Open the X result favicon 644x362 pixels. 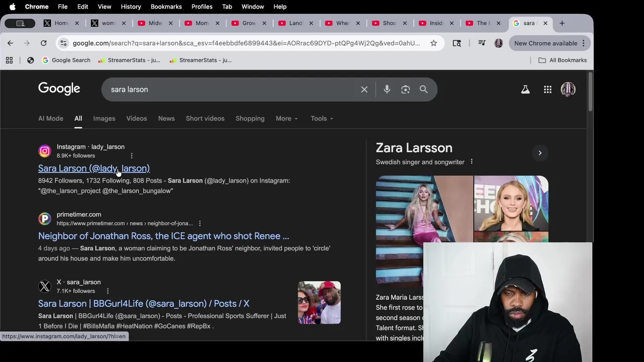click(x=45, y=287)
